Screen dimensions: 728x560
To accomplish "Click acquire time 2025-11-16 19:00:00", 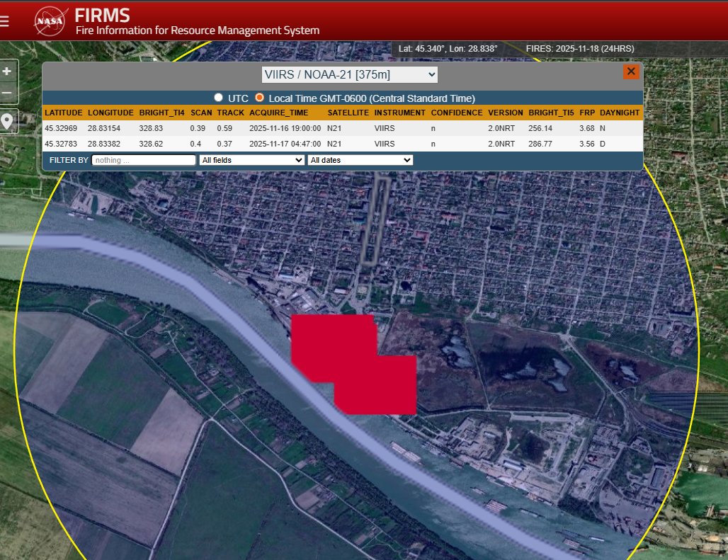I will tap(285, 129).
